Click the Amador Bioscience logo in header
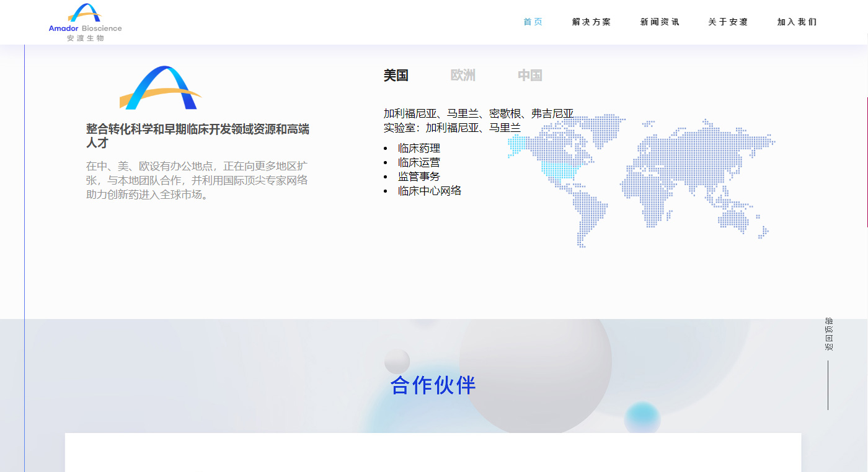Image resolution: width=868 pixels, height=472 pixels. click(x=86, y=22)
